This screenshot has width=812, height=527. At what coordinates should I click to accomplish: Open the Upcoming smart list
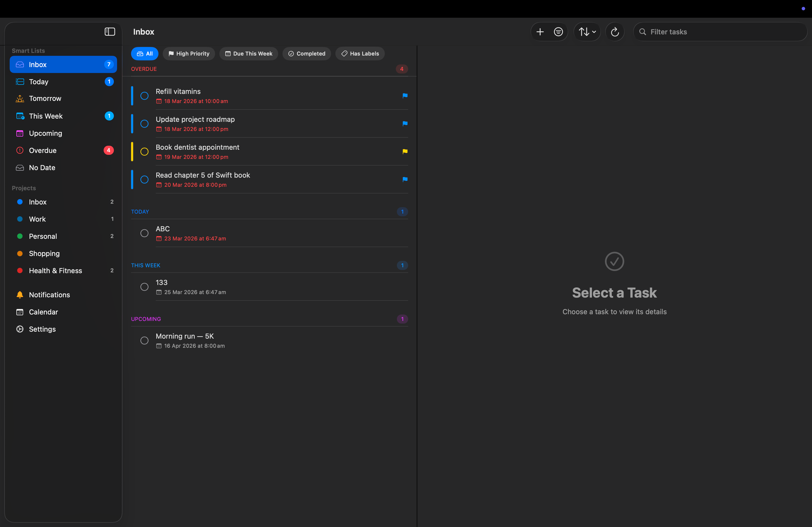[x=63, y=133]
